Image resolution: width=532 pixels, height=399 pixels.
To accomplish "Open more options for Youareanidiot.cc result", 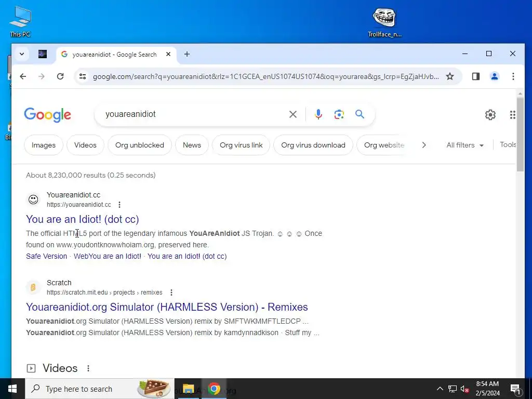I will pyautogui.click(x=119, y=205).
